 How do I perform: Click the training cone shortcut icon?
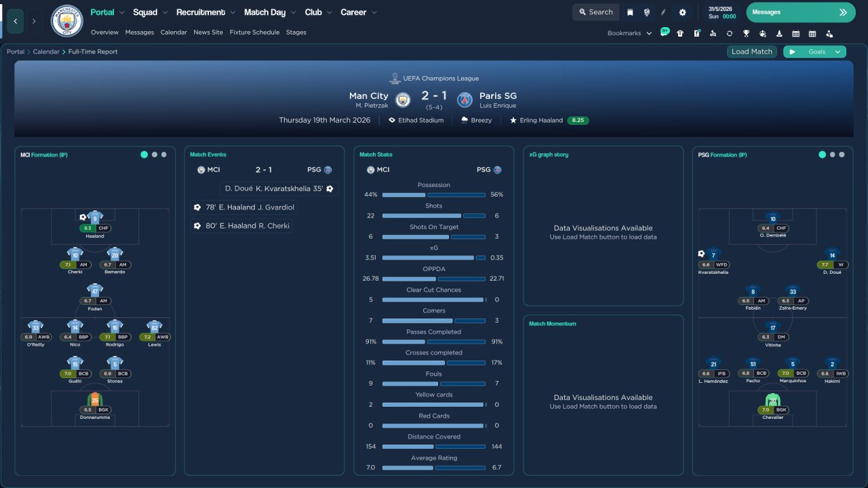tap(779, 33)
